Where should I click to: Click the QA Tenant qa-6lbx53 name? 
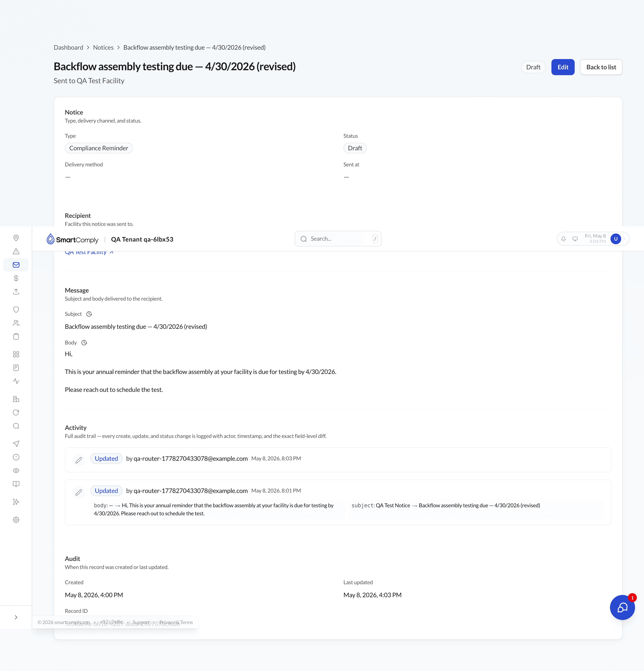click(x=142, y=239)
